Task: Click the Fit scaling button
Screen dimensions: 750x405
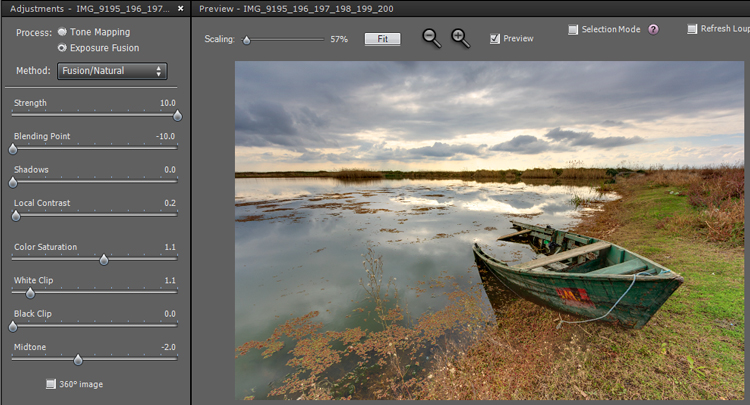Action: pos(383,39)
